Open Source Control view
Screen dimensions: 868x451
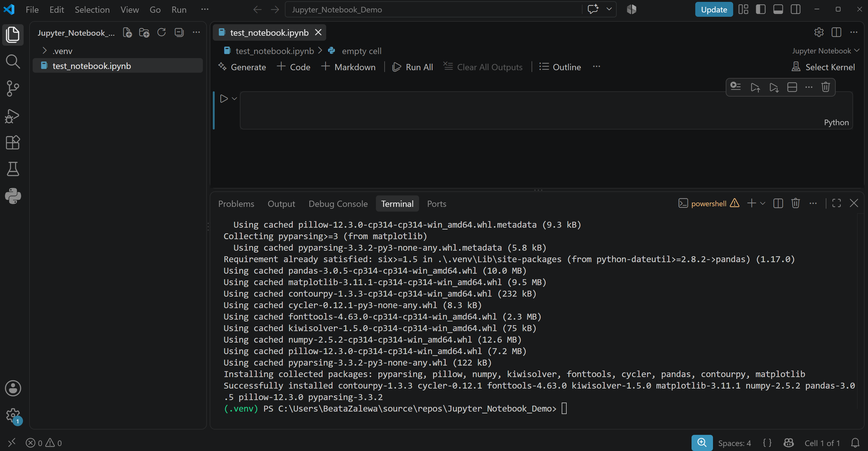coord(13,89)
